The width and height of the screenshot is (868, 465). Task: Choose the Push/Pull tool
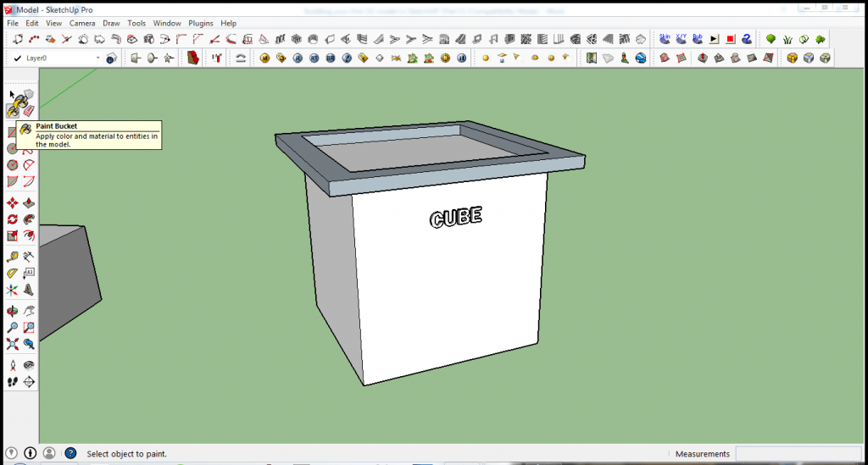pos(29,203)
